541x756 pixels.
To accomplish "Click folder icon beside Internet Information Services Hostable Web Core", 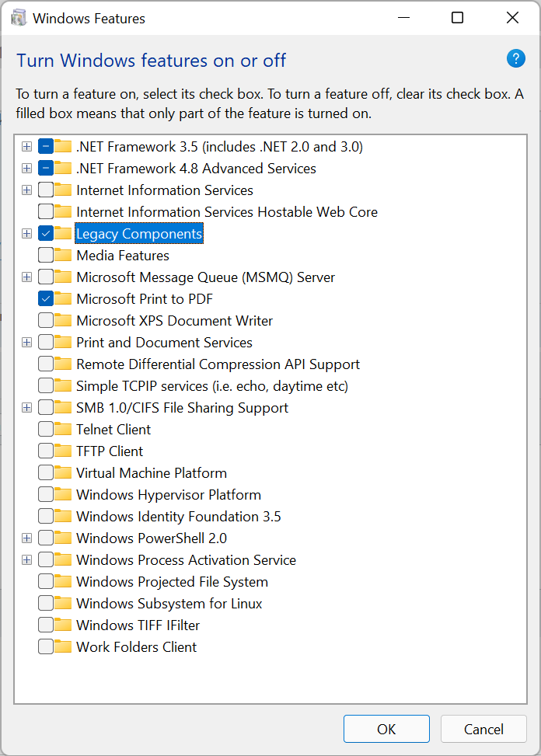I will point(63,211).
